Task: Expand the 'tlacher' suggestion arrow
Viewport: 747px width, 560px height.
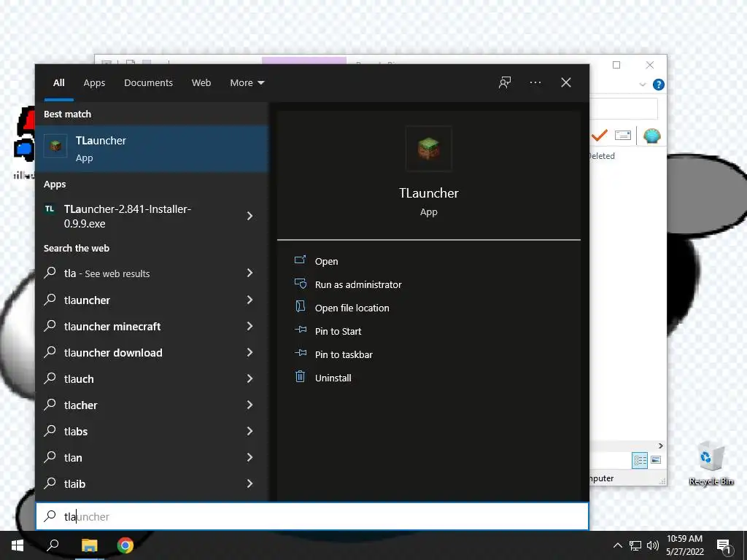Action: coord(249,405)
